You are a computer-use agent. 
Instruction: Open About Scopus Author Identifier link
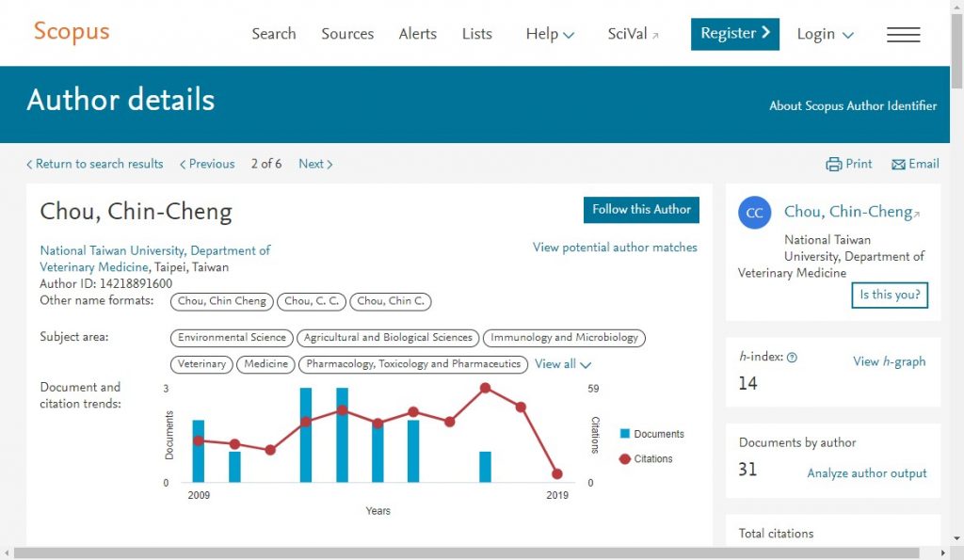853,105
